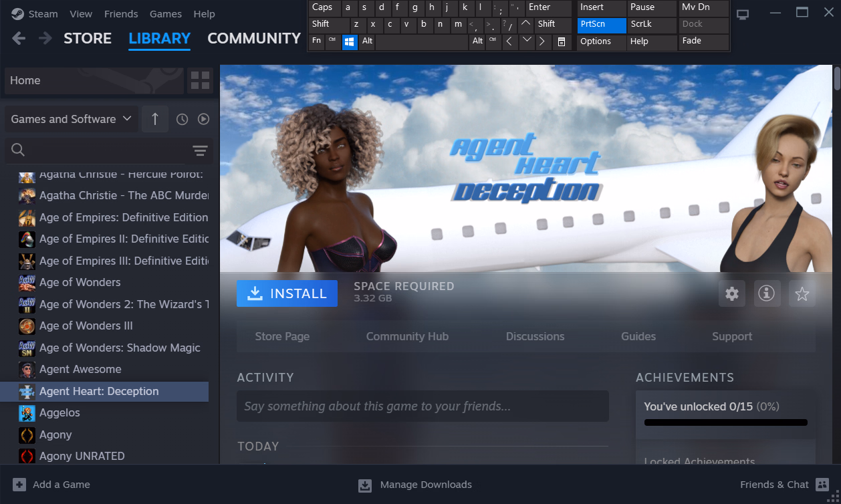
Task: Select the Agent Awesome game icon
Action: [27, 370]
